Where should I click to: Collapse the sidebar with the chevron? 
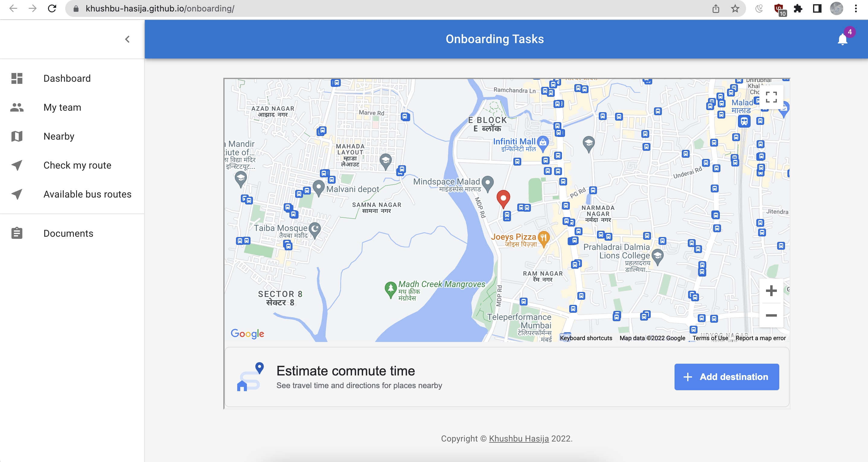[x=127, y=40]
